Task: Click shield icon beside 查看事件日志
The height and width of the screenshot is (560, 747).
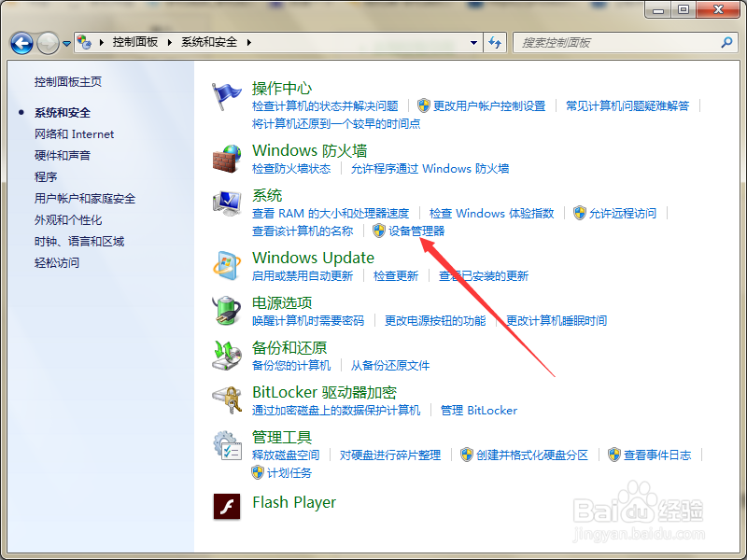Action: (x=614, y=455)
